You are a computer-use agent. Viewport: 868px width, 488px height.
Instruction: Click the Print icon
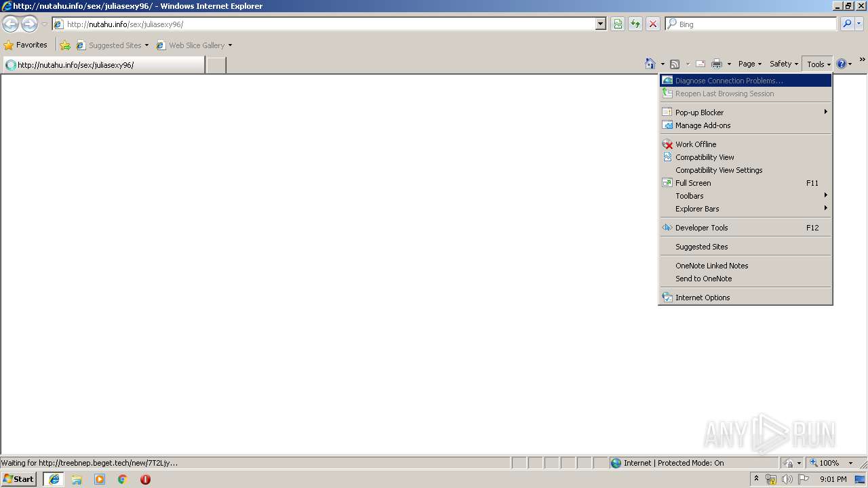717,64
